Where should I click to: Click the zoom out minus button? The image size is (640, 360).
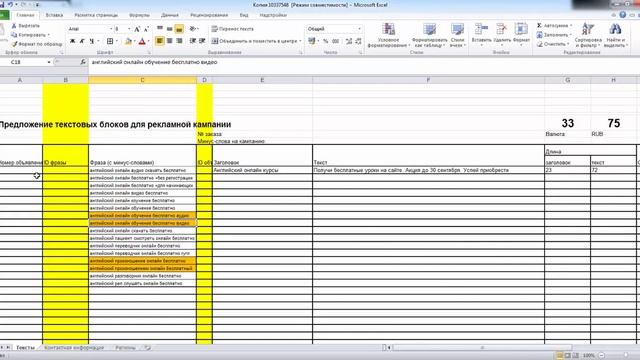pyautogui.click(x=601, y=356)
